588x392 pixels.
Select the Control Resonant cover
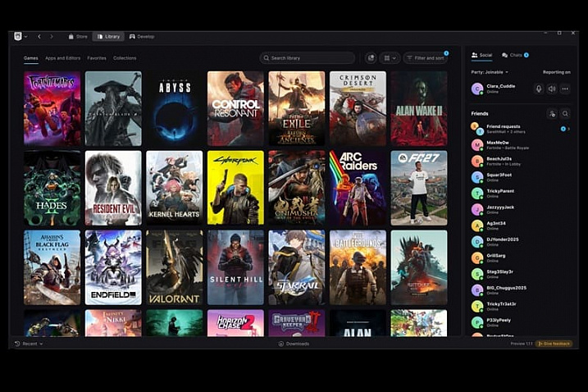(235, 108)
